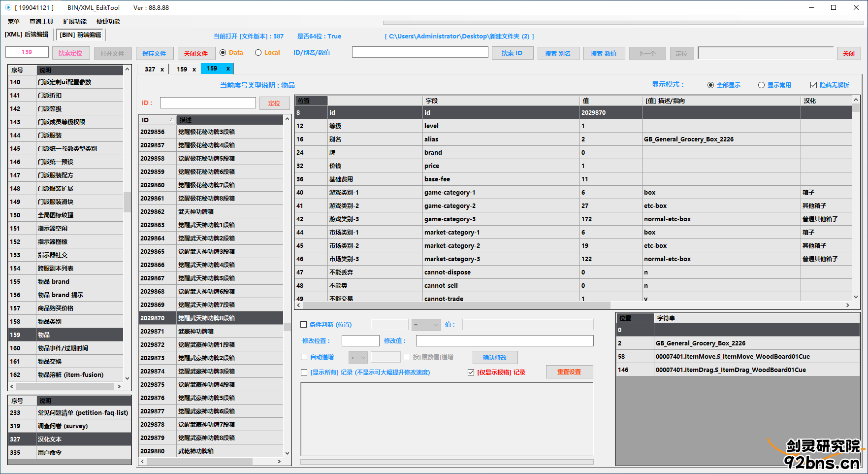Viewport: 868px width, 474px height.
Task: Select the Local radio button
Action: point(258,53)
